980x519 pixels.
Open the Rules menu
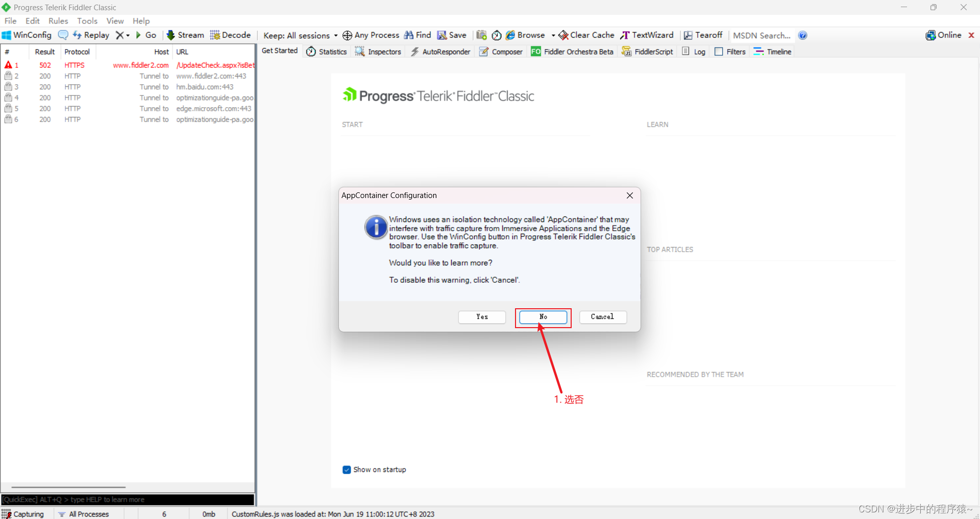58,21
